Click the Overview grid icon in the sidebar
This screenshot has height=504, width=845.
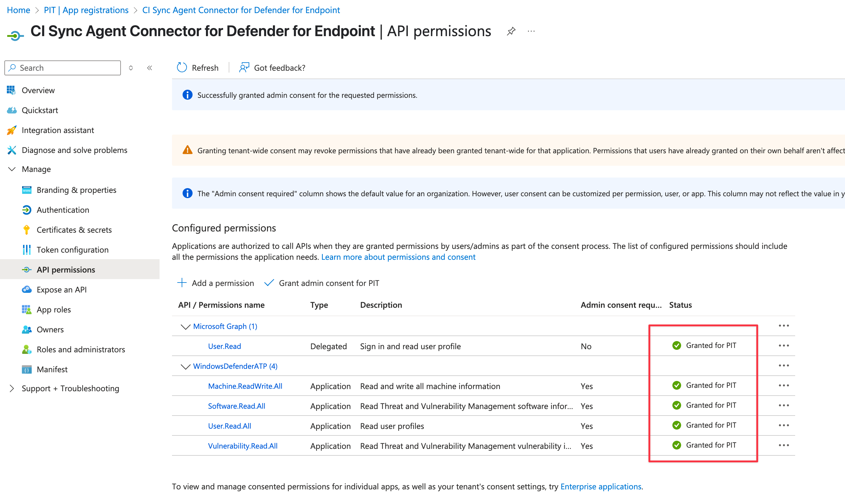click(11, 90)
